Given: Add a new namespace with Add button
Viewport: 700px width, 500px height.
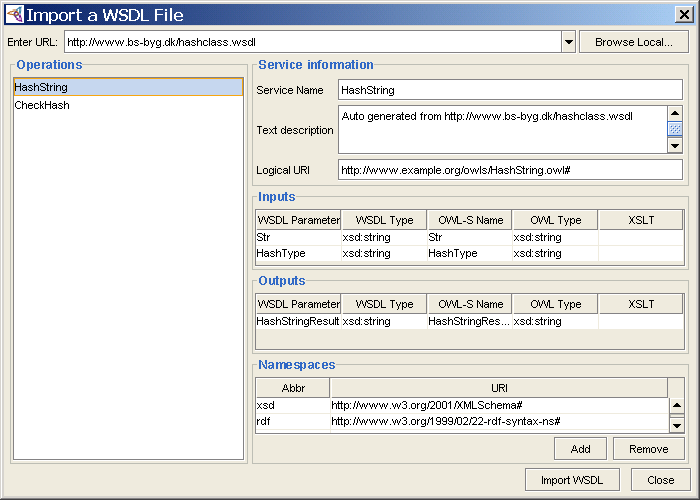Looking at the screenshot, I should [580, 449].
